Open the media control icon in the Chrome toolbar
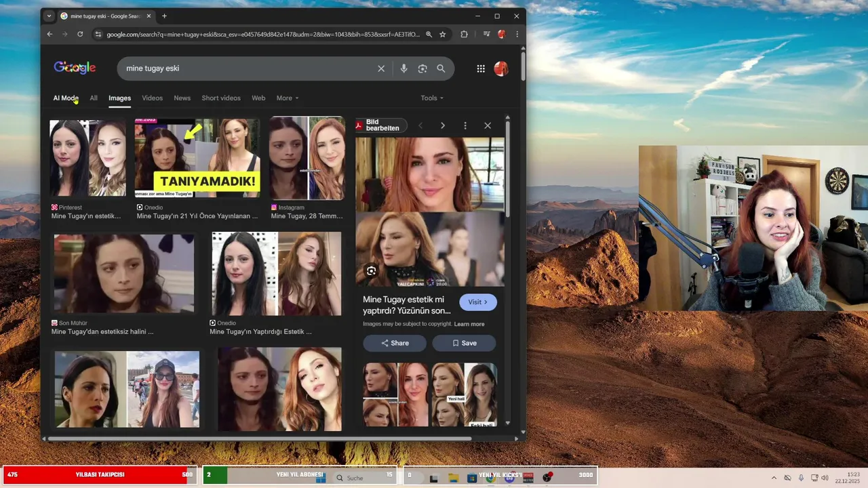The width and height of the screenshot is (868, 488). point(486,34)
